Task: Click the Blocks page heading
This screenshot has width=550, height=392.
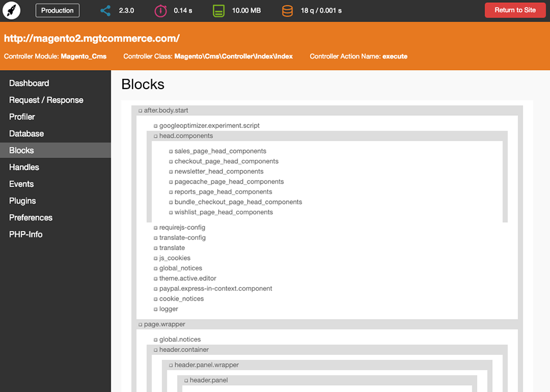Action: tap(143, 84)
